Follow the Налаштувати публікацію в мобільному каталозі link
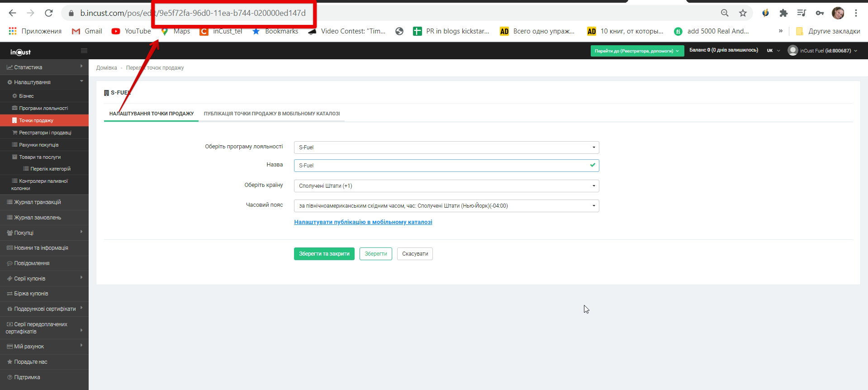The height and width of the screenshot is (390, 868). point(363,222)
